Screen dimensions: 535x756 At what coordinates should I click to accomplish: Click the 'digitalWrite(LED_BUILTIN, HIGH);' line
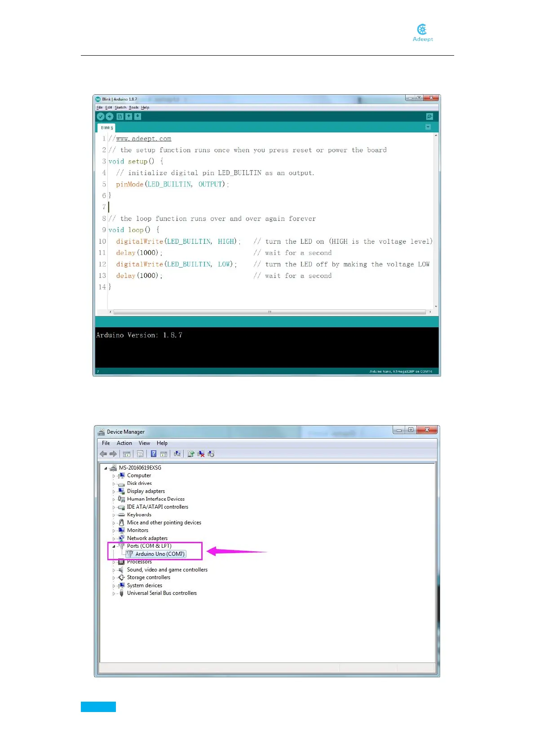click(178, 242)
